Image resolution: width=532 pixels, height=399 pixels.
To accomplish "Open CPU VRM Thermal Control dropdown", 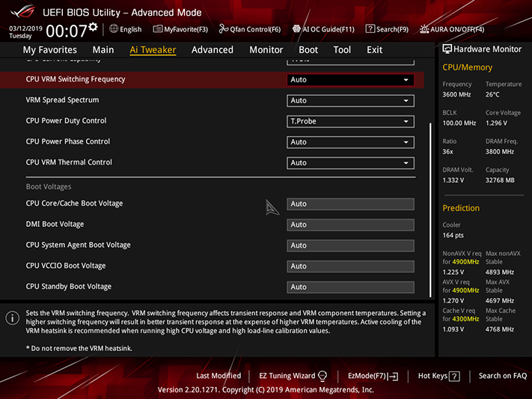I will click(350, 163).
